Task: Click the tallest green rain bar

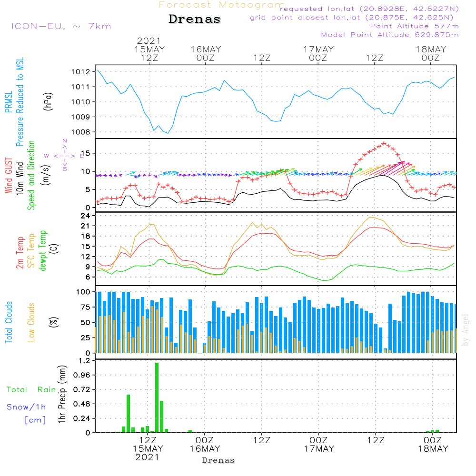Action: coord(157,397)
